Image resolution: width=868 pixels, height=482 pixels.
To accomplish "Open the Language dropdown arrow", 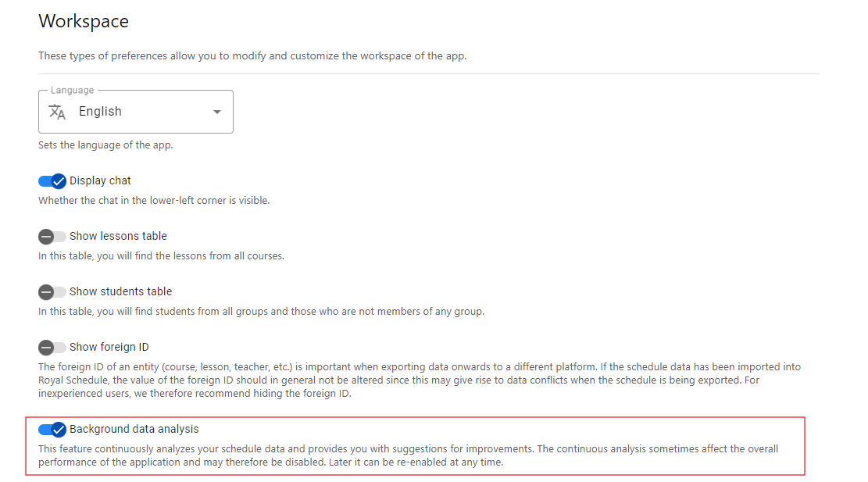I will click(x=217, y=112).
